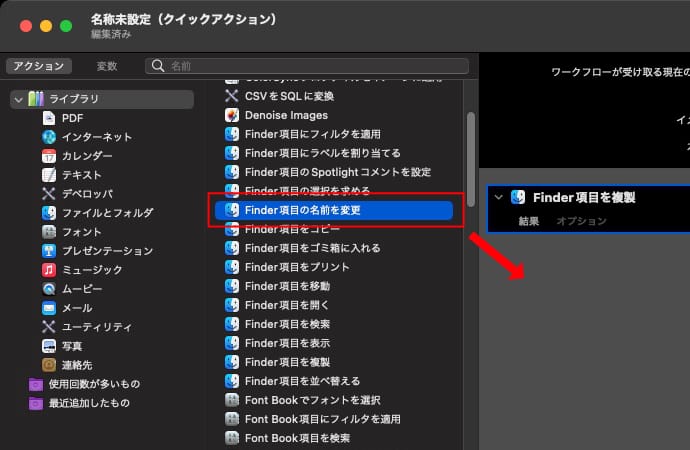Select the ミュージック music icon

point(49,270)
